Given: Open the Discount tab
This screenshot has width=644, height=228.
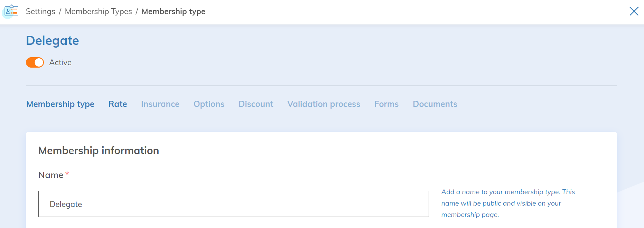Looking at the screenshot, I should coord(256,104).
